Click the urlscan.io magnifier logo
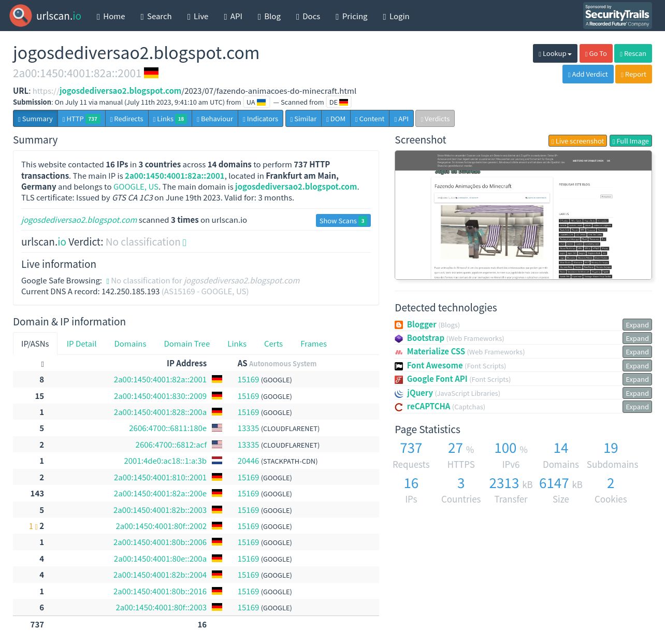665x644 pixels. pyautogui.click(x=21, y=16)
